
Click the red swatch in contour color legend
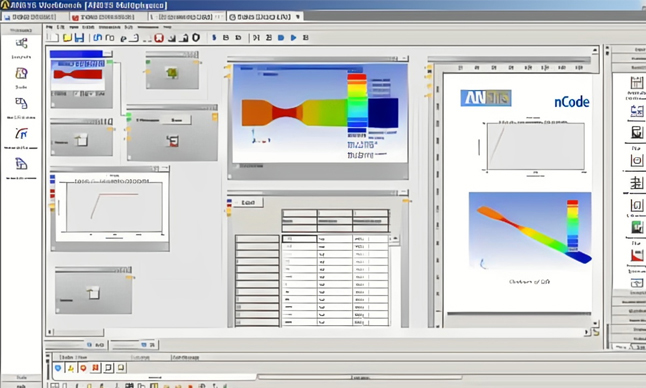357,77
